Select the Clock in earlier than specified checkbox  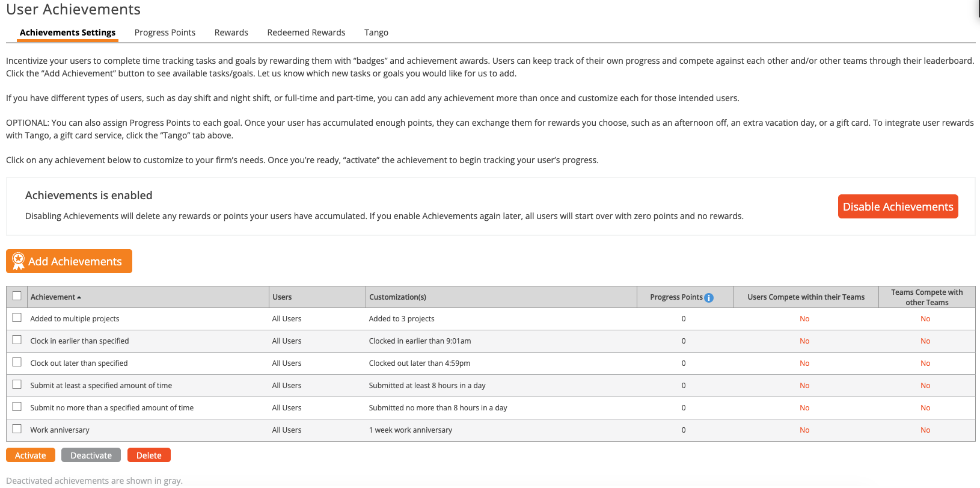click(17, 340)
